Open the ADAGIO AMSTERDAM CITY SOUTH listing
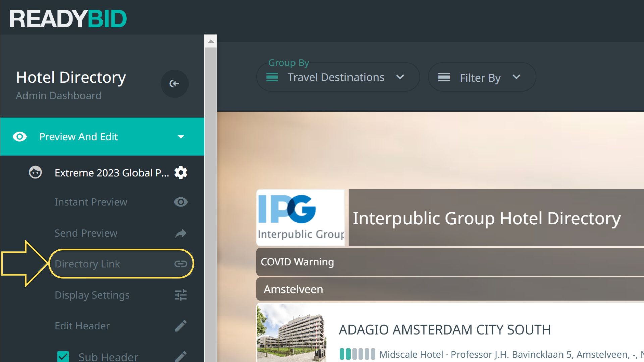The width and height of the screenshot is (644, 362). tap(445, 330)
